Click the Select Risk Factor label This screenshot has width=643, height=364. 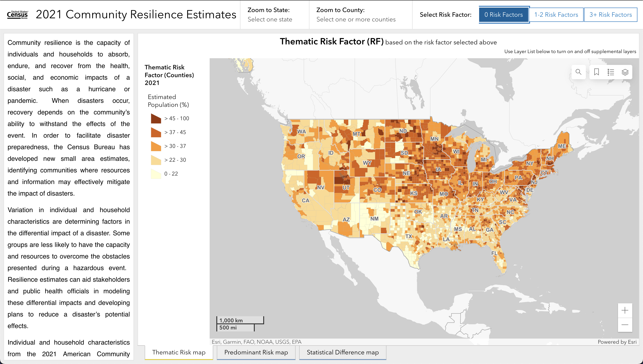446,15
